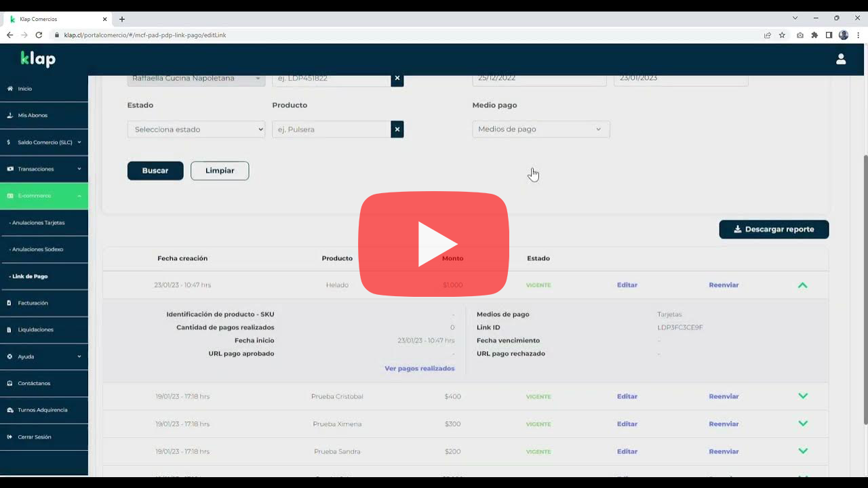Edit the Prueba Sandra link
The height and width of the screenshot is (488, 868).
click(627, 451)
